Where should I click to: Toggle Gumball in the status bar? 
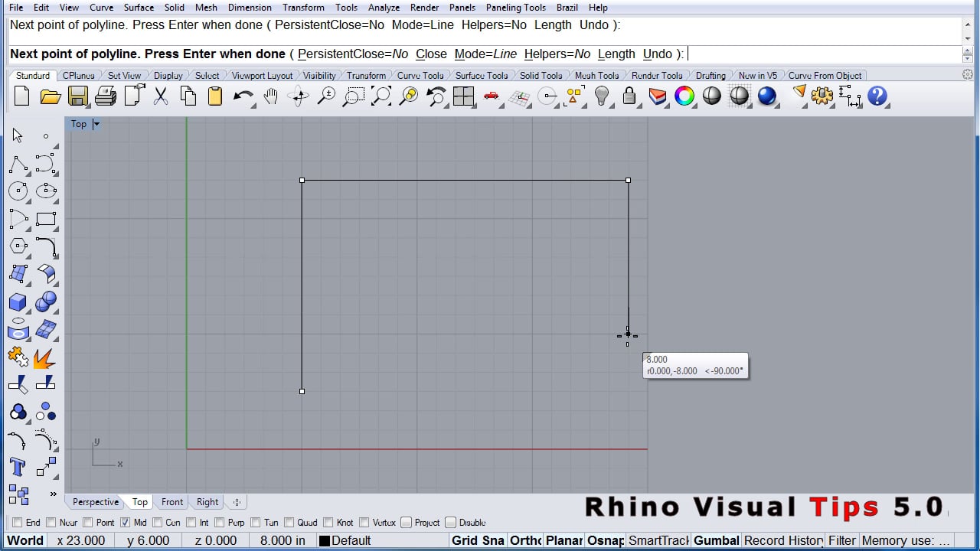pos(717,540)
